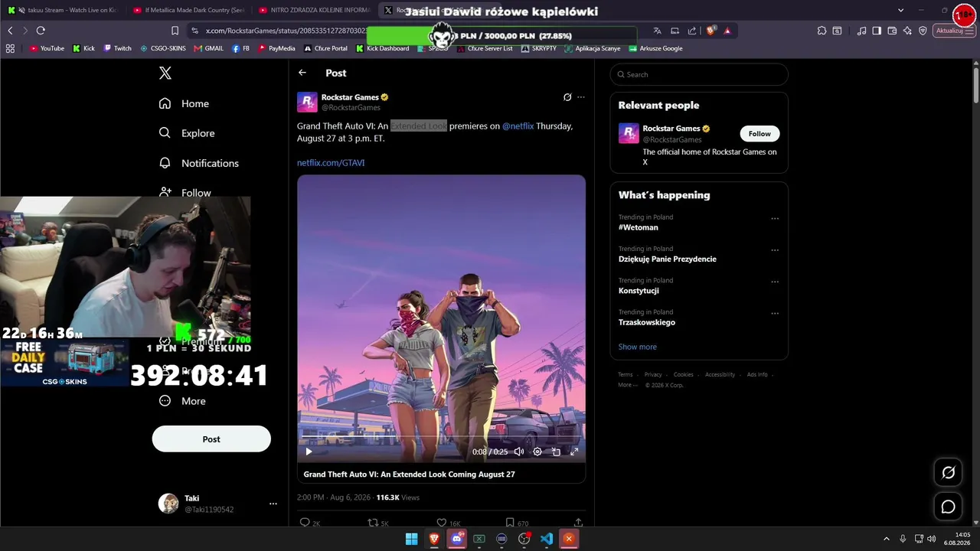Go to Home in the X sidebar
980x551 pixels.
(184, 103)
